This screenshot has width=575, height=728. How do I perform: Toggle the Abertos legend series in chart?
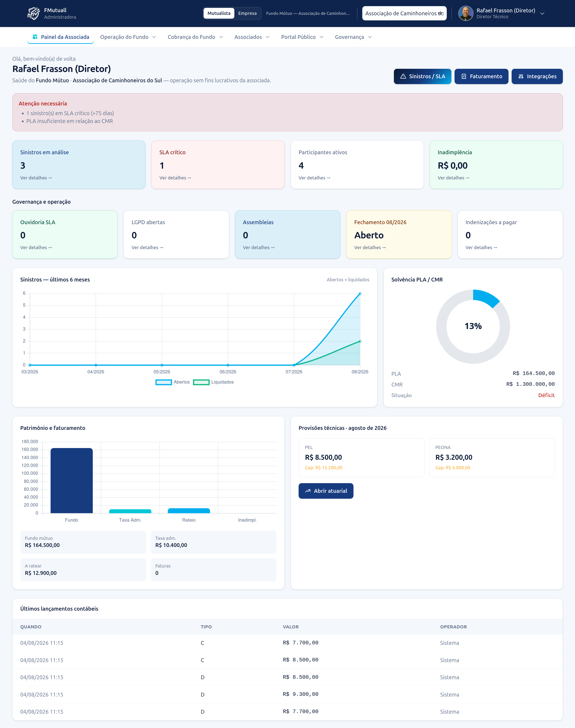[x=173, y=382]
